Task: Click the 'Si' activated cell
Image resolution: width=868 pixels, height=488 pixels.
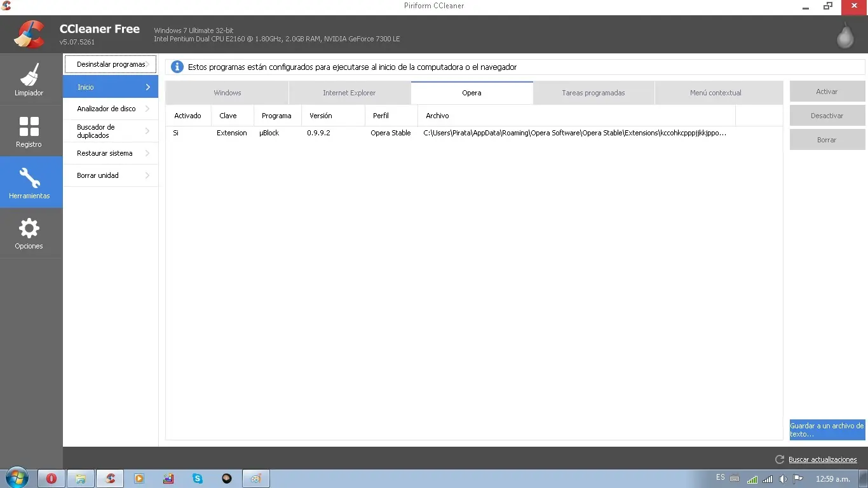Action: click(176, 133)
